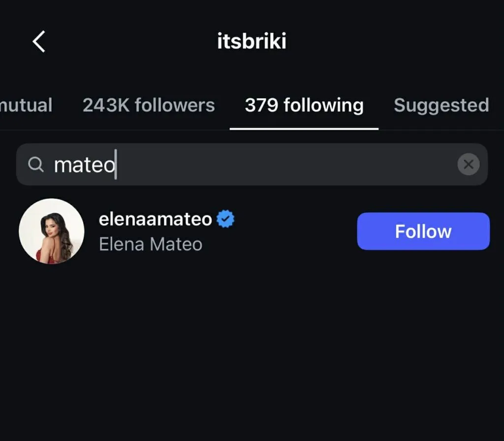Go back using the back arrow

39,41
